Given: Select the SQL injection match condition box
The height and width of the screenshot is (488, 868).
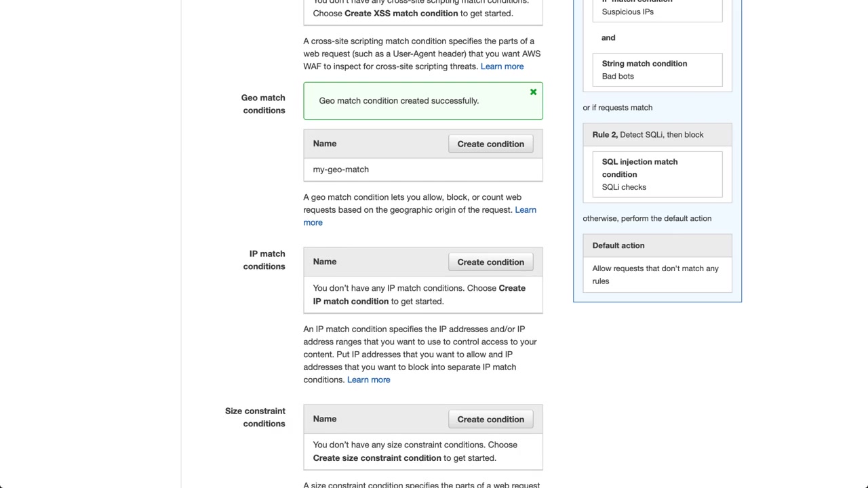Looking at the screenshot, I should (656, 174).
